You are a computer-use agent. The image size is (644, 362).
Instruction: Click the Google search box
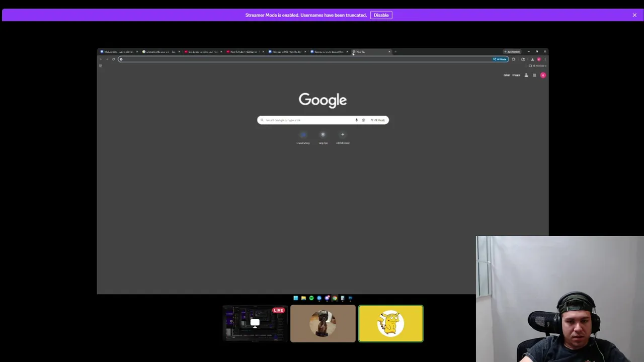(x=323, y=120)
